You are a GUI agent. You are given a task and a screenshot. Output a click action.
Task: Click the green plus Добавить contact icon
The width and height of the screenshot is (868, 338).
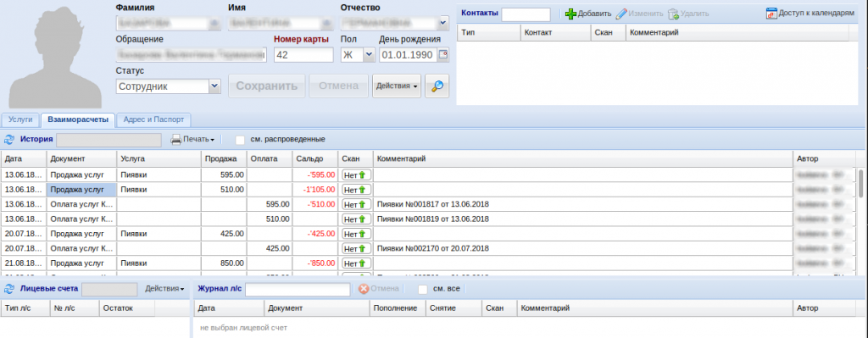click(x=570, y=14)
